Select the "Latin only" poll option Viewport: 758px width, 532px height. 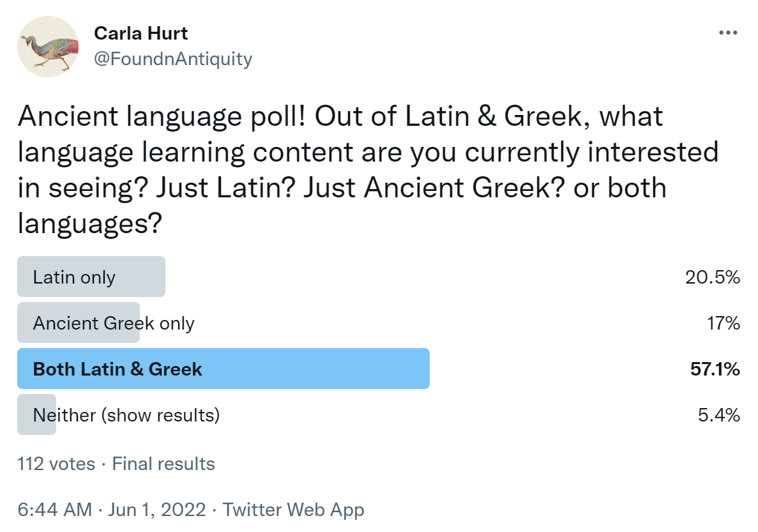pyautogui.click(x=74, y=277)
